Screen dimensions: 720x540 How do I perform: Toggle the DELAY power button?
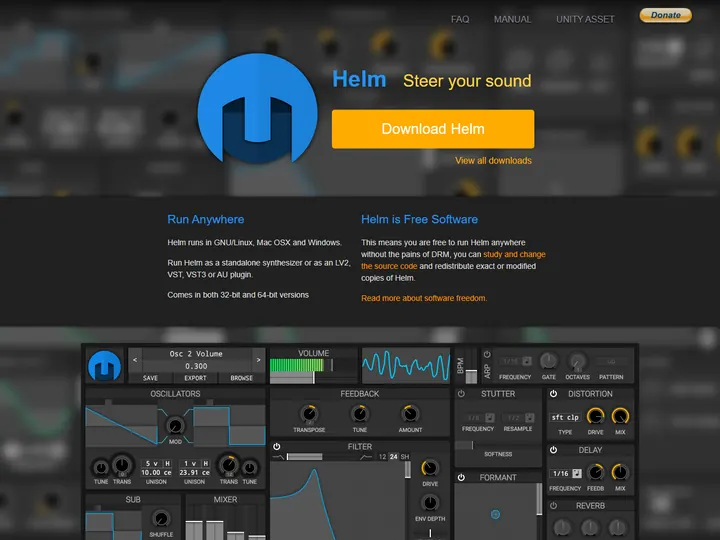pos(553,450)
